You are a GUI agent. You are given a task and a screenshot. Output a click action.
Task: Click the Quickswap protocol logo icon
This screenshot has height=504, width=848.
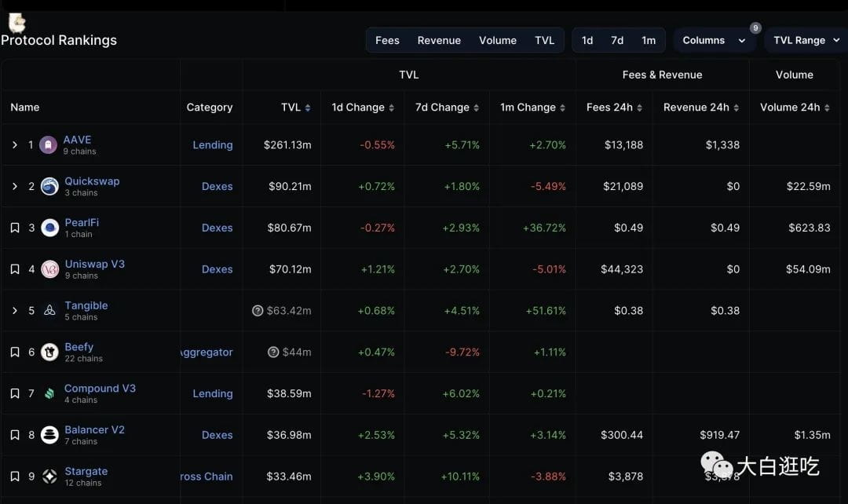(x=49, y=187)
